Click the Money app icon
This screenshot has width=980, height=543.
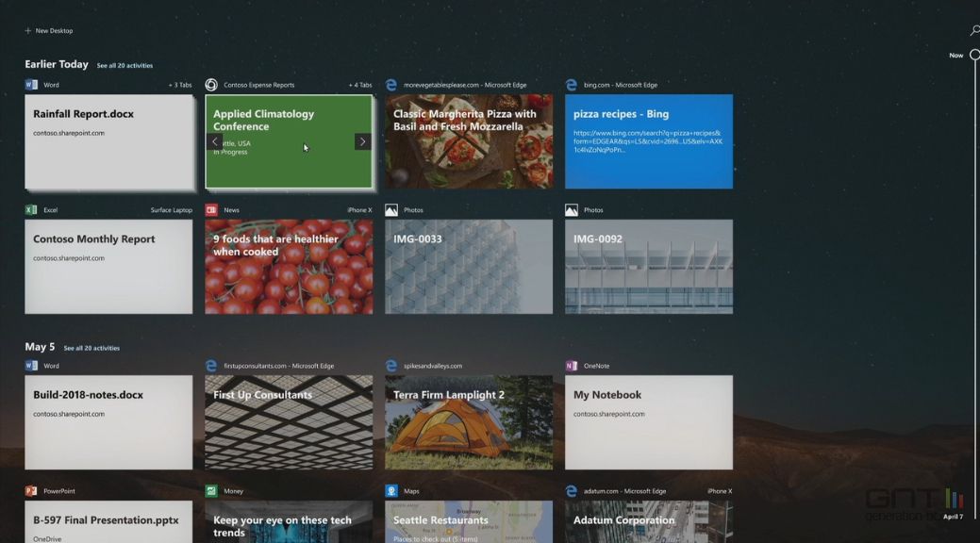point(211,491)
